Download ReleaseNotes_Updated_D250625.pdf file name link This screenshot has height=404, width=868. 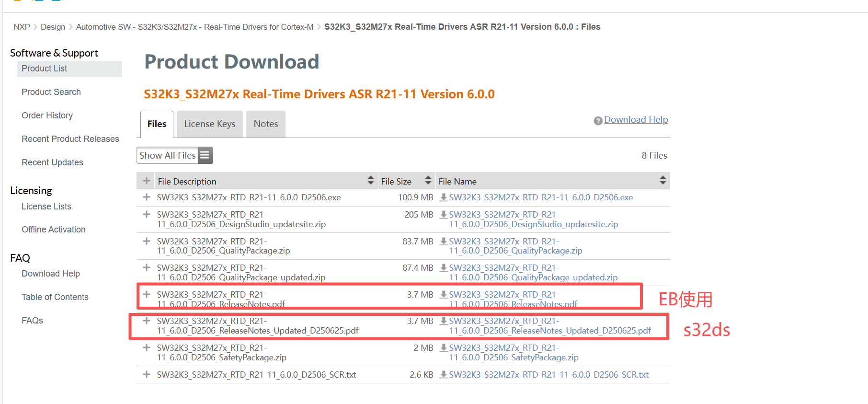click(550, 325)
